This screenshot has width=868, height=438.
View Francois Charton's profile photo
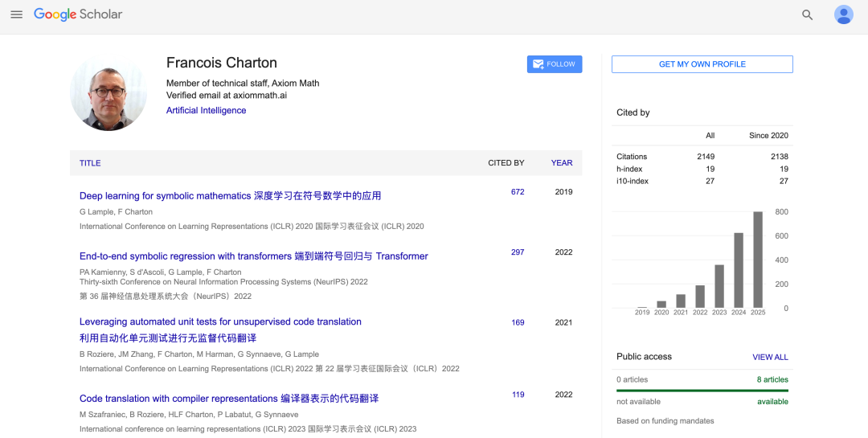(x=108, y=92)
